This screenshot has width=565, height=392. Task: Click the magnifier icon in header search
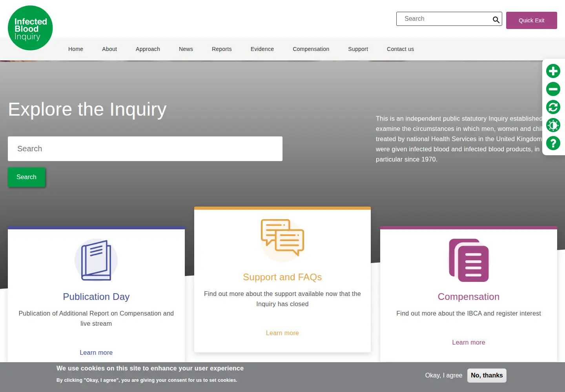pyautogui.click(x=496, y=20)
